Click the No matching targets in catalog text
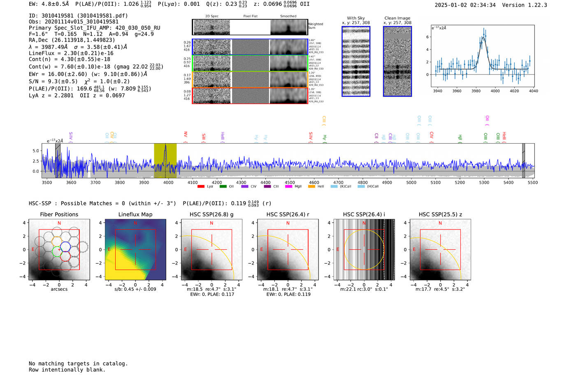This screenshot has width=576, height=392. [x=78, y=364]
